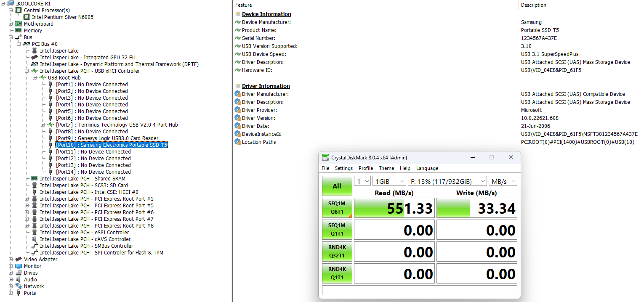Click the USB 3.1 SuperSpeedPlus value
Screen dimensions: 644x302
[550, 54]
